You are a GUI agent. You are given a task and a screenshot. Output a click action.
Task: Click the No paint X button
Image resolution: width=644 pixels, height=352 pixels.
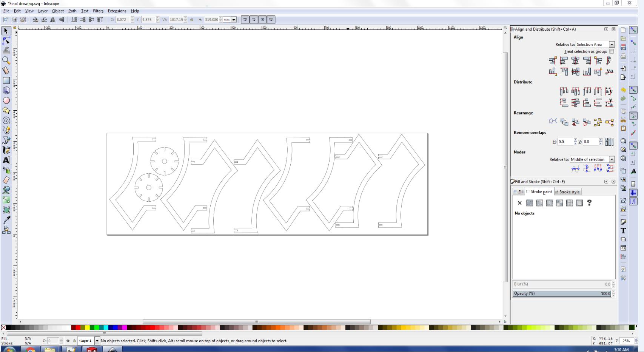click(520, 203)
